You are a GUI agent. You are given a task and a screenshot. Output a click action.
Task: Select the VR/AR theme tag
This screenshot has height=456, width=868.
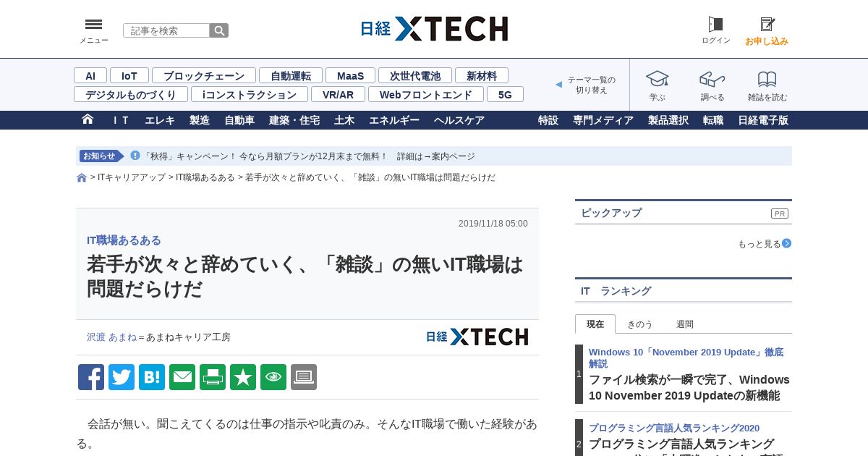click(x=338, y=94)
